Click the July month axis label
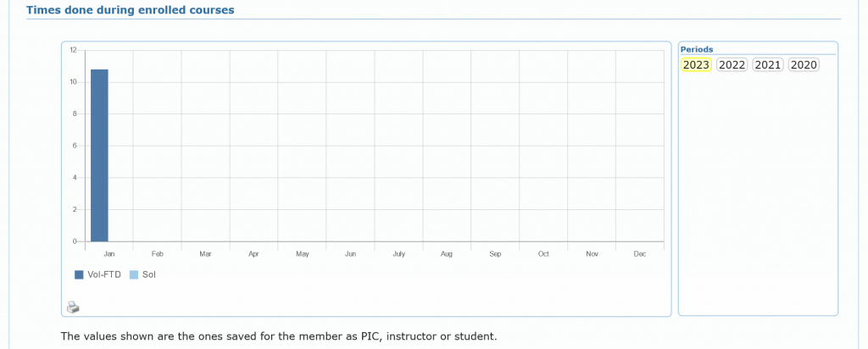Viewport: 868px width, 349px height. click(398, 254)
